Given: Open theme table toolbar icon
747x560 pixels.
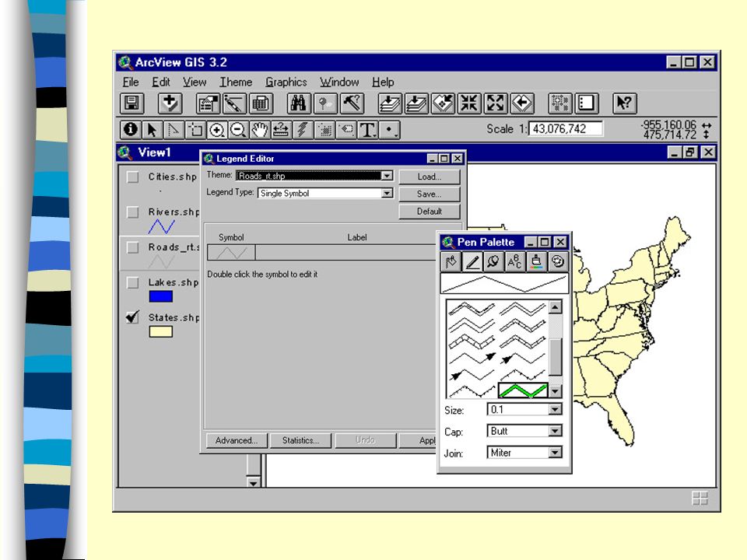Looking at the screenshot, I should point(261,103).
